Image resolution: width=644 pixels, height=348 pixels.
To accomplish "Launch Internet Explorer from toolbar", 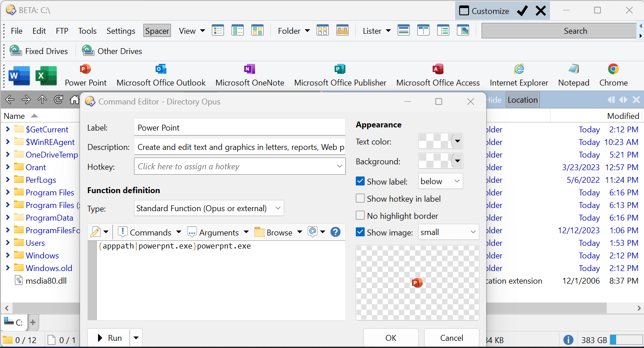I will pos(519,76).
